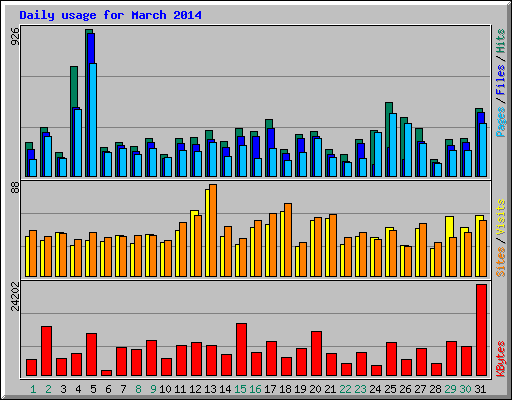
Task: Click the green day label 29 on the x-axis
Action: [x=450, y=389]
